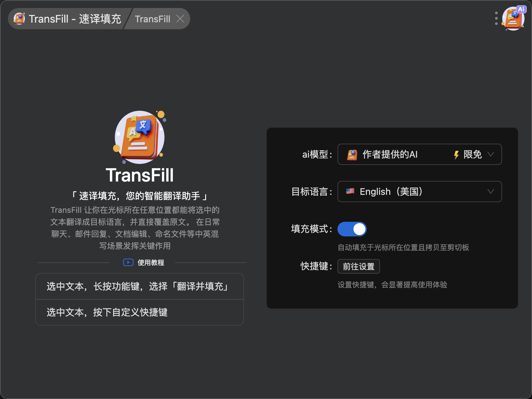Image resolution: width=532 pixels, height=399 pixels.
Task: Click the TransFill description paragraph
Action: tap(135, 228)
